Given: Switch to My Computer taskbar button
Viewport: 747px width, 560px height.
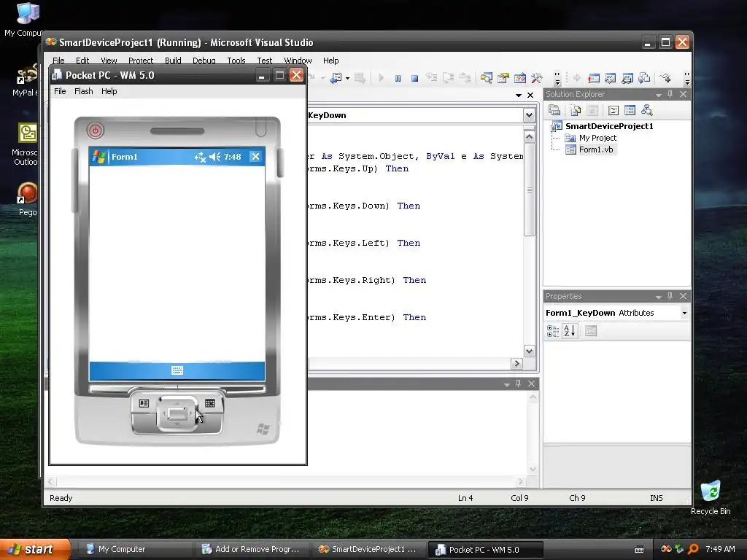Looking at the screenshot, I should pos(134,549).
